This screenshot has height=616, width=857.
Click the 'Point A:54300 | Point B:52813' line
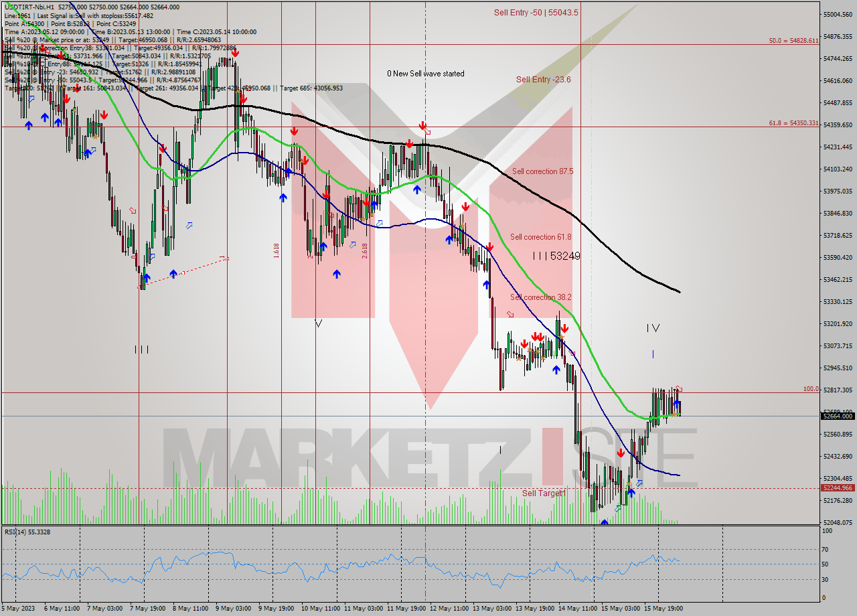pos(48,23)
